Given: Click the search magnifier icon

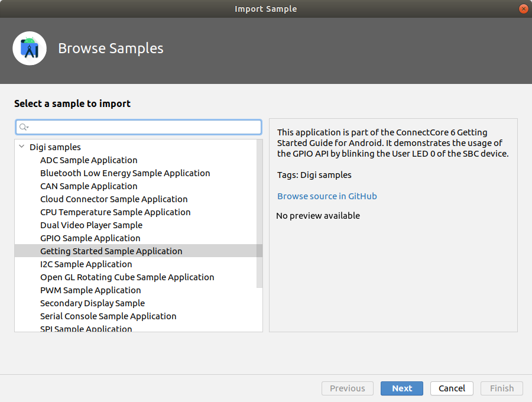Looking at the screenshot, I should [24, 127].
